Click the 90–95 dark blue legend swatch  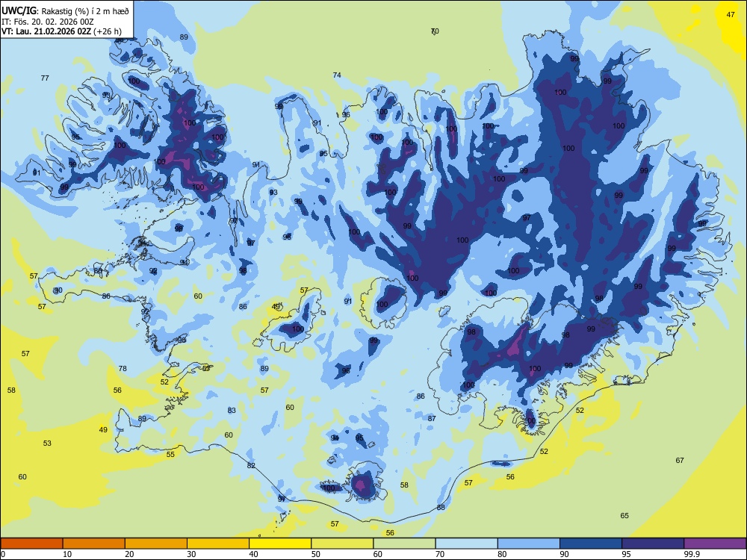pos(591,544)
